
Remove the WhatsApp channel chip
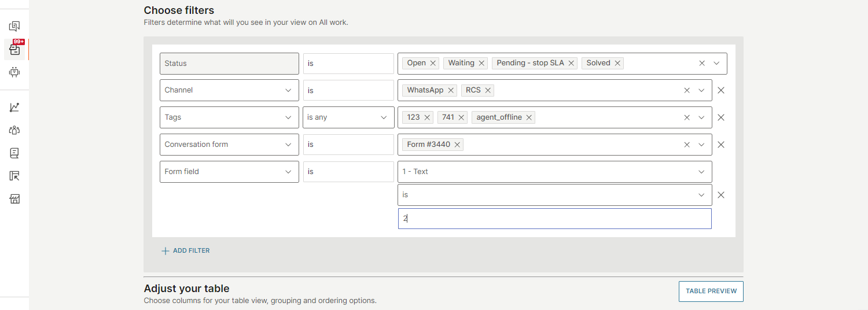[451, 90]
